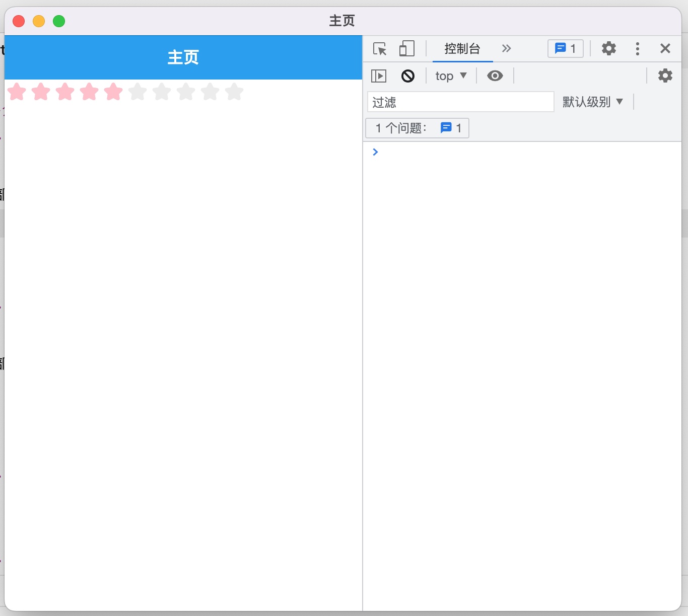Click the 主页 header title in blue bar
This screenshot has height=616, width=688.
tap(183, 57)
